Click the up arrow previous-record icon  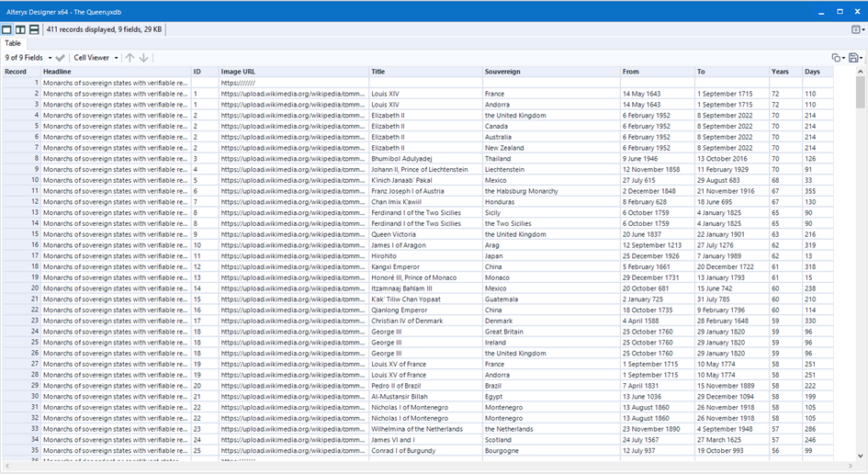[130, 58]
